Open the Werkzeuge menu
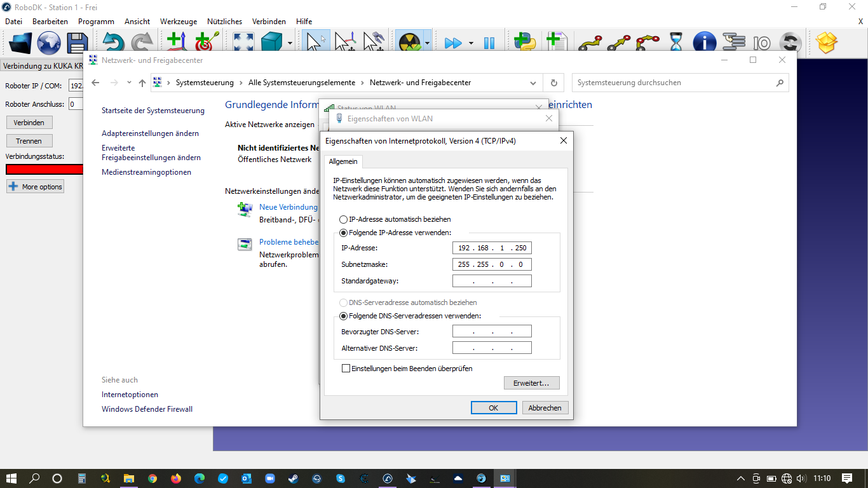 [179, 22]
